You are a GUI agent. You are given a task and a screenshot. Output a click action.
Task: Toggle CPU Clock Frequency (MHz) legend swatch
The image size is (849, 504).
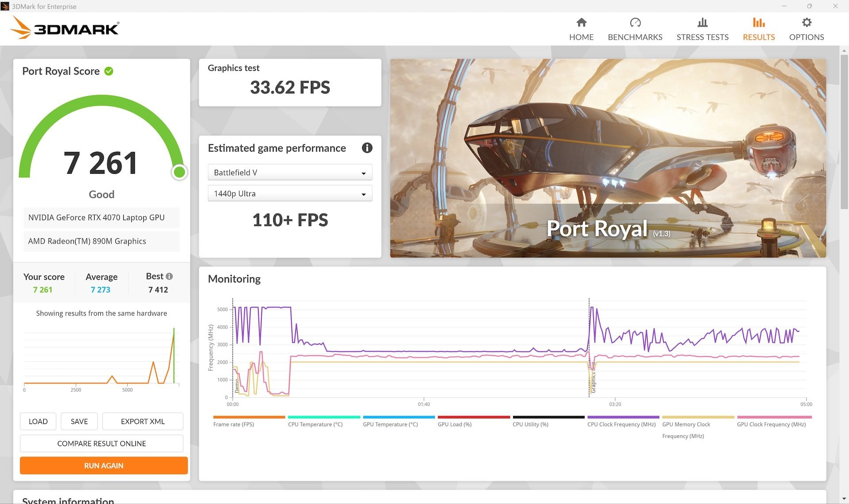coord(623,417)
